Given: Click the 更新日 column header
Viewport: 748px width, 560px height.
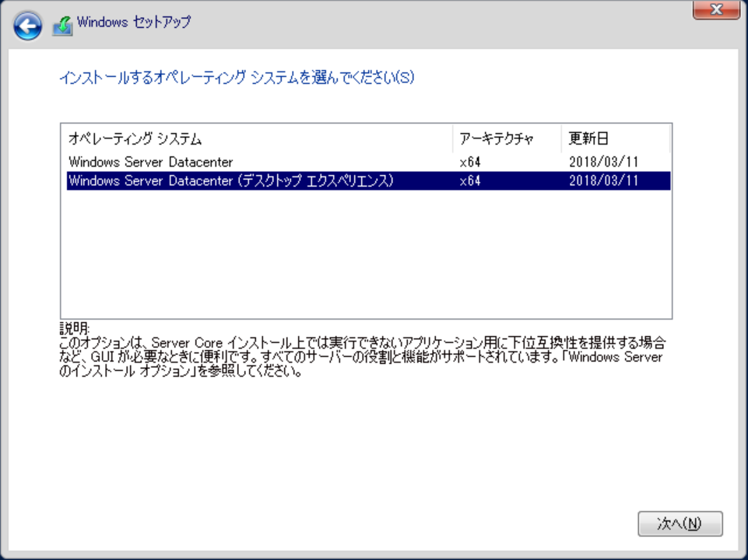Looking at the screenshot, I should pos(616,138).
